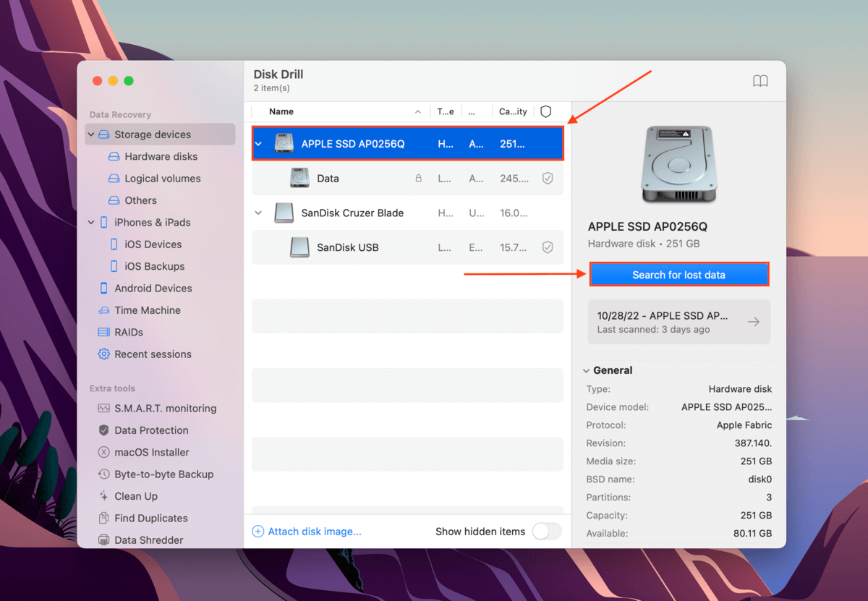Click Android Devices label

pyautogui.click(x=153, y=288)
